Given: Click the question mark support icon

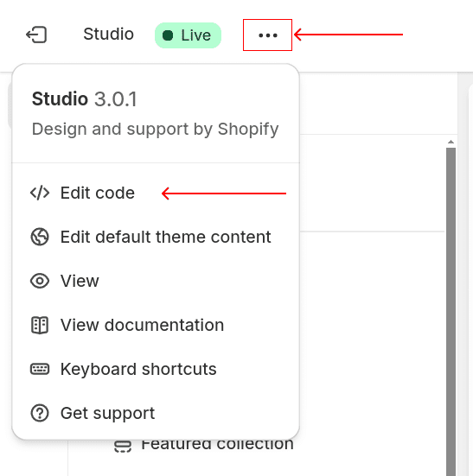Looking at the screenshot, I should [x=40, y=413].
